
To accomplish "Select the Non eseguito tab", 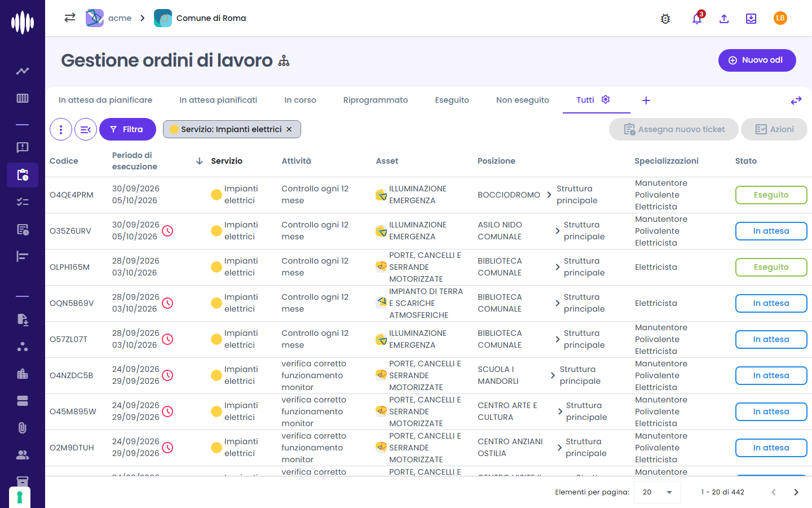I will pyautogui.click(x=523, y=100).
